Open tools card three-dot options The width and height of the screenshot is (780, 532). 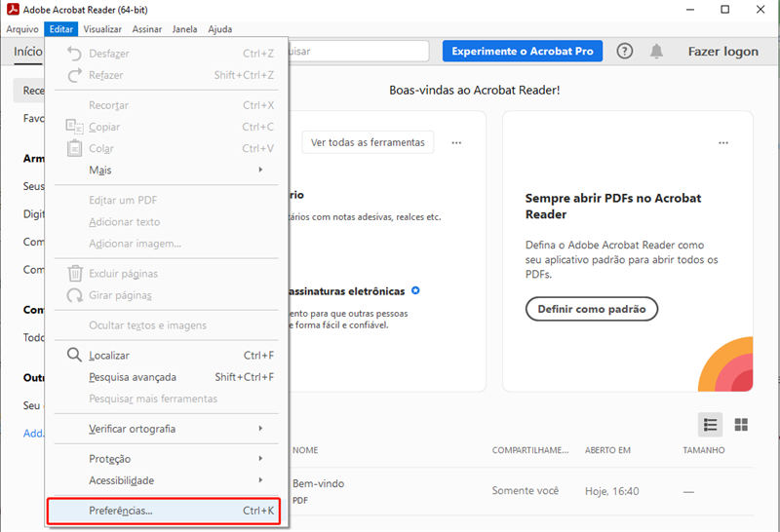click(x=456, y=142)
